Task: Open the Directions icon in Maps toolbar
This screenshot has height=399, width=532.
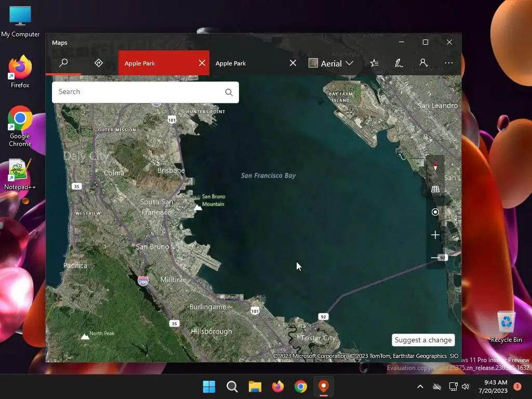Action: click(98, 63)
